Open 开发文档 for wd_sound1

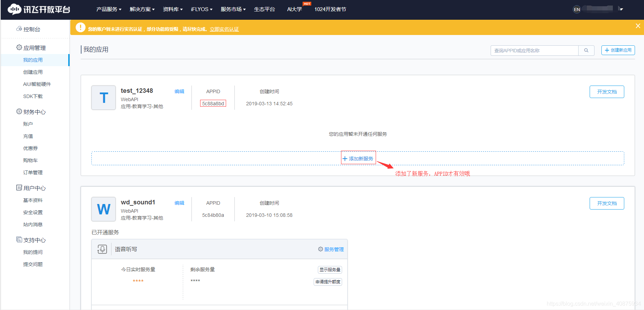pos(607,203)
